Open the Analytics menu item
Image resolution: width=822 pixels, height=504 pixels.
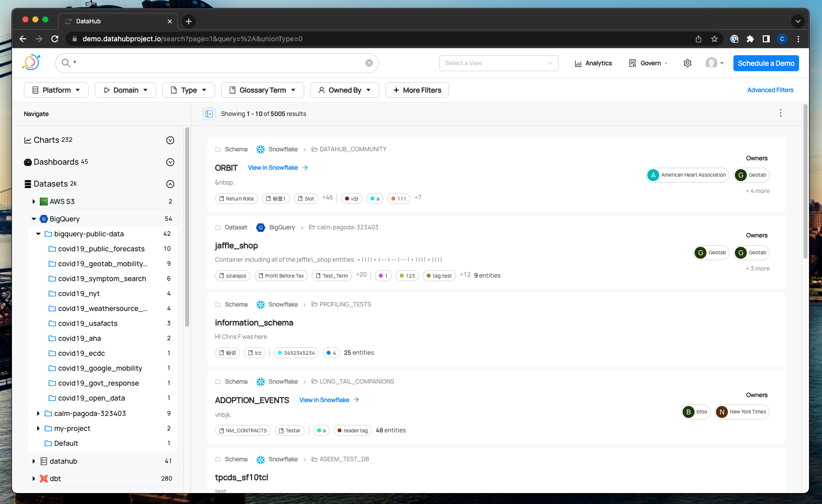pos(593,63)
